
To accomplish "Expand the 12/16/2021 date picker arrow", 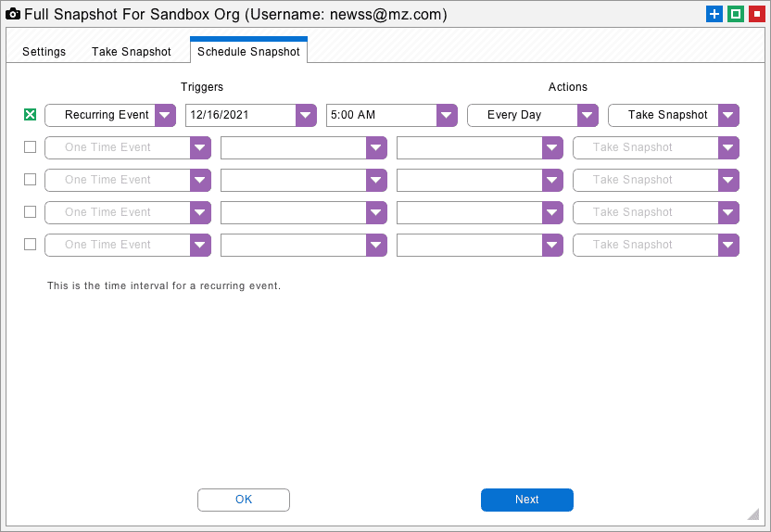I will tap(306, 115).
